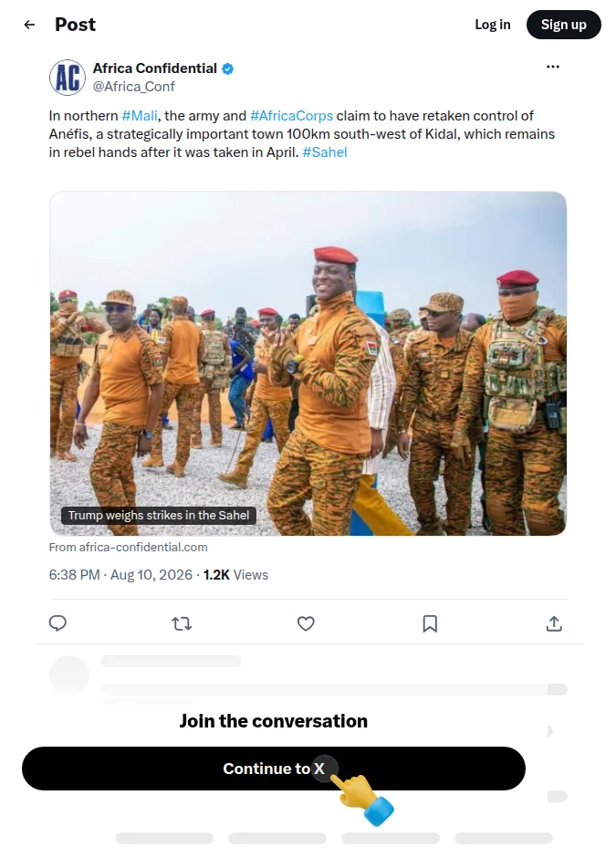Go back using the arrow icon
This screenshot has height=858, width=616.
tap(29, 25)
